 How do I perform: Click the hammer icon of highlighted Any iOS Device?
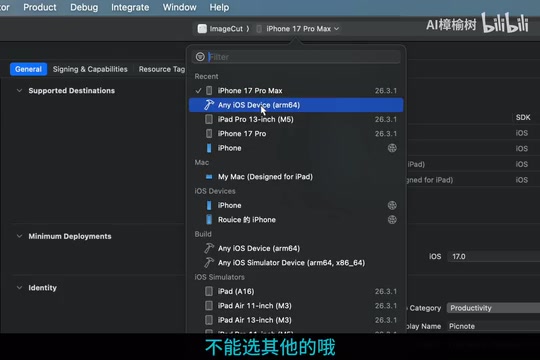coord(209,105)
